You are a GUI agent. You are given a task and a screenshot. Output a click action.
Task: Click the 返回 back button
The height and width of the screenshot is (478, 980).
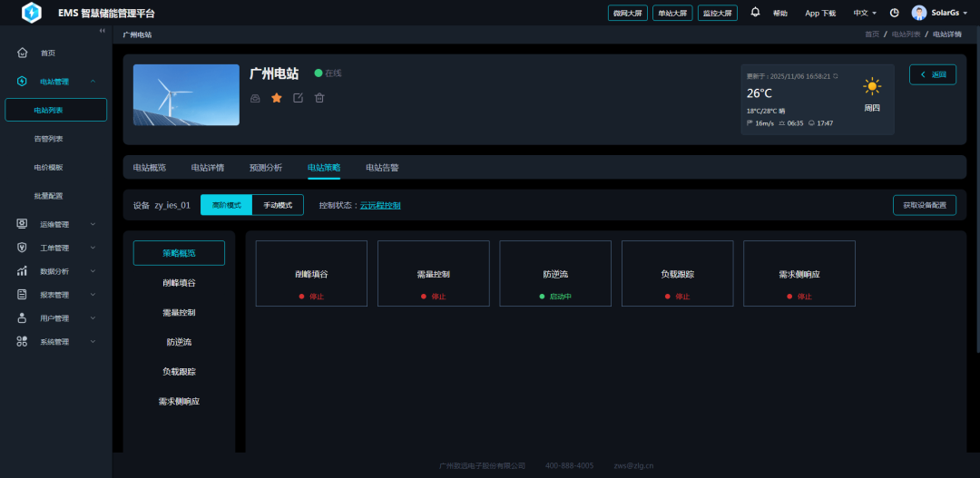[x=932, y=74]
